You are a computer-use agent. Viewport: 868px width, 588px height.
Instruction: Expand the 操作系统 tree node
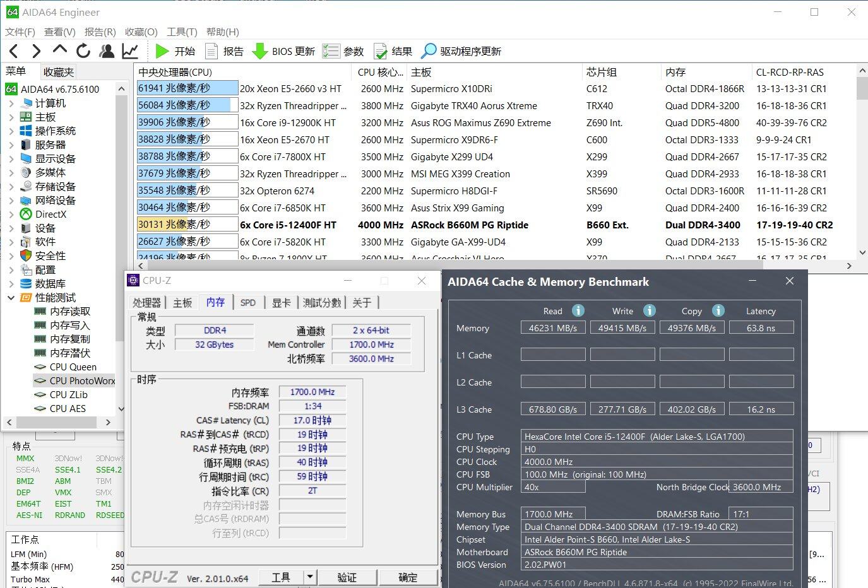(x=11, y=131)
